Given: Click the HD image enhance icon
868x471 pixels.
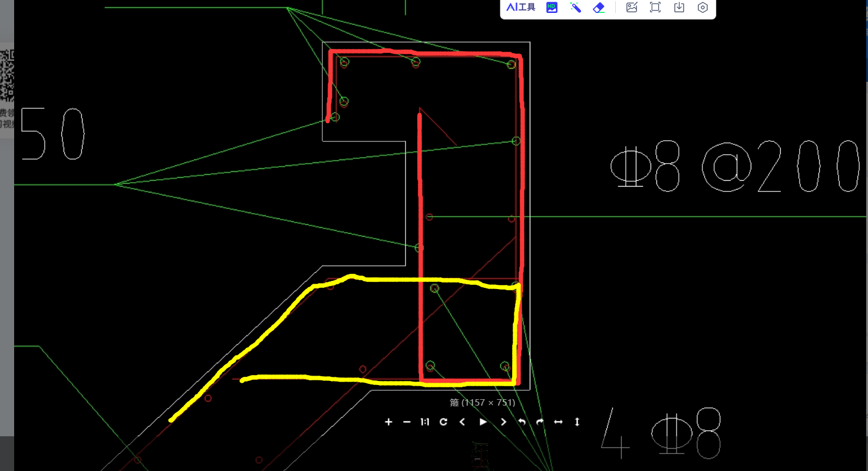Looking at the screenshot, I should click(x=552, y=8).
